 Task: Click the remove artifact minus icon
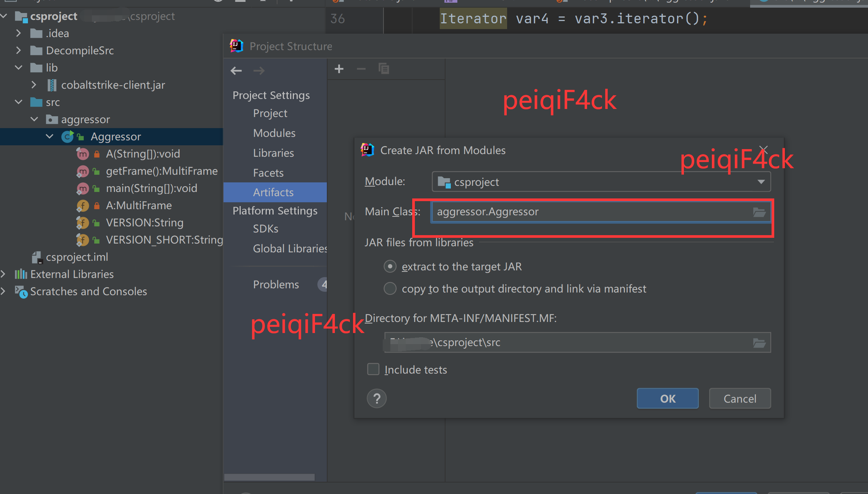[361, 69]
